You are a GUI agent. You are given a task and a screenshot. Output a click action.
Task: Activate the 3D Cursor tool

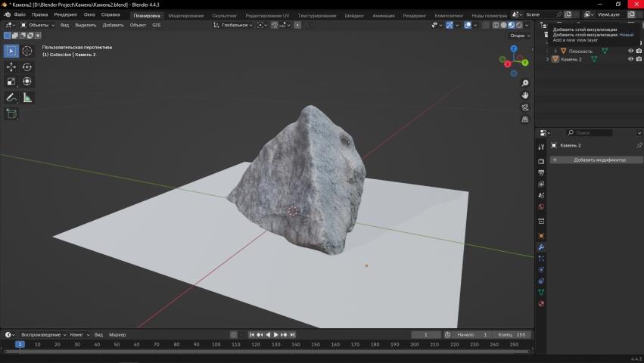click(27, 51)
